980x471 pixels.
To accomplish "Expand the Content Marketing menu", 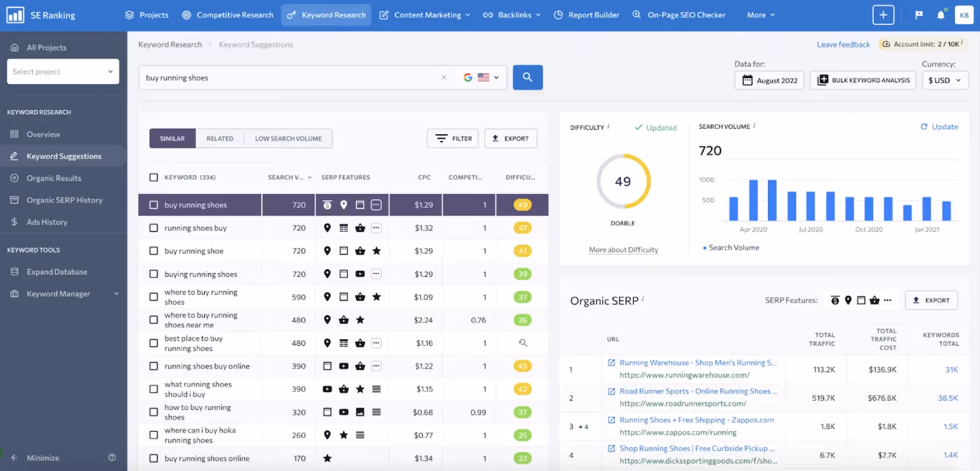I will tap(425, 15).
